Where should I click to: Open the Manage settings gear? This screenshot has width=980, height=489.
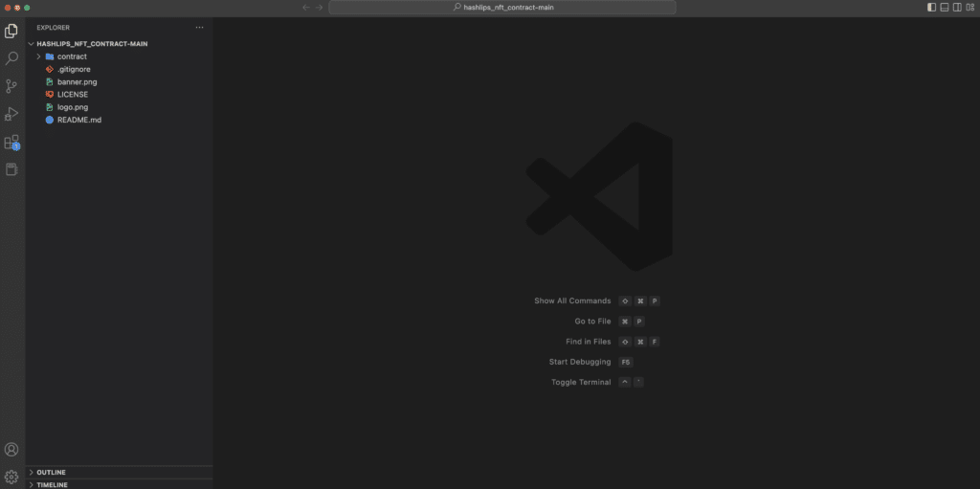11,478
